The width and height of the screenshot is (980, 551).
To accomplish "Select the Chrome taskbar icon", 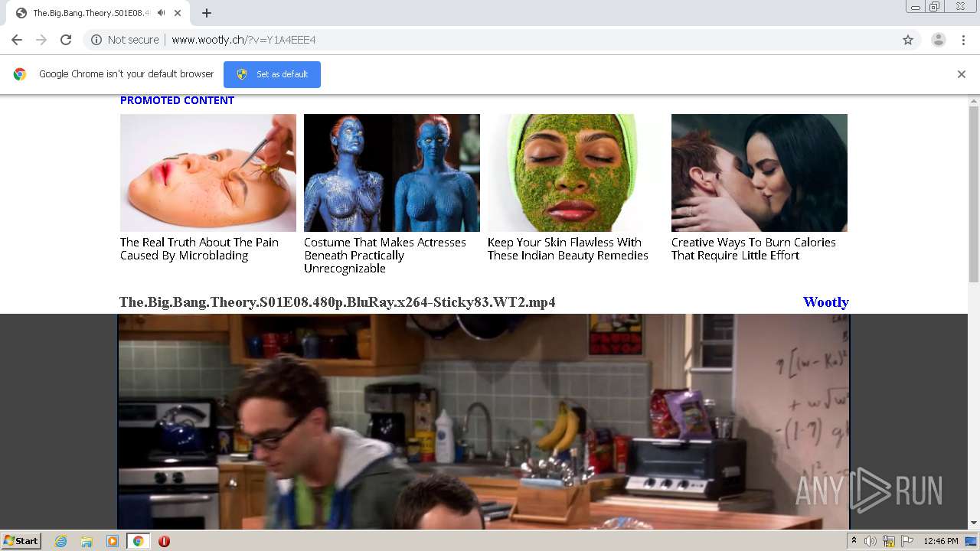I will click(x=138, y=541).
